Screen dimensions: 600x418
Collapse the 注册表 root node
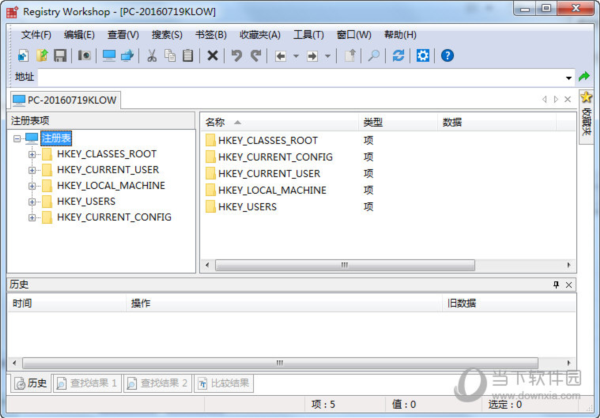pos(17,138)
